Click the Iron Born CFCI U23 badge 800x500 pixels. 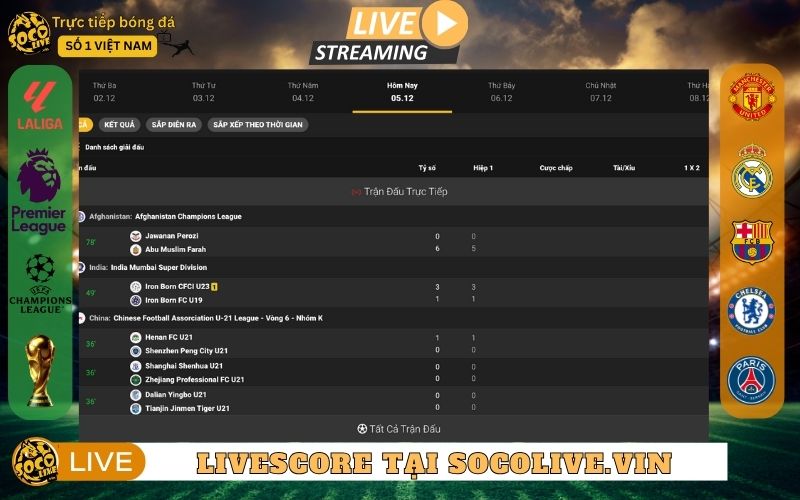(136, 287)
